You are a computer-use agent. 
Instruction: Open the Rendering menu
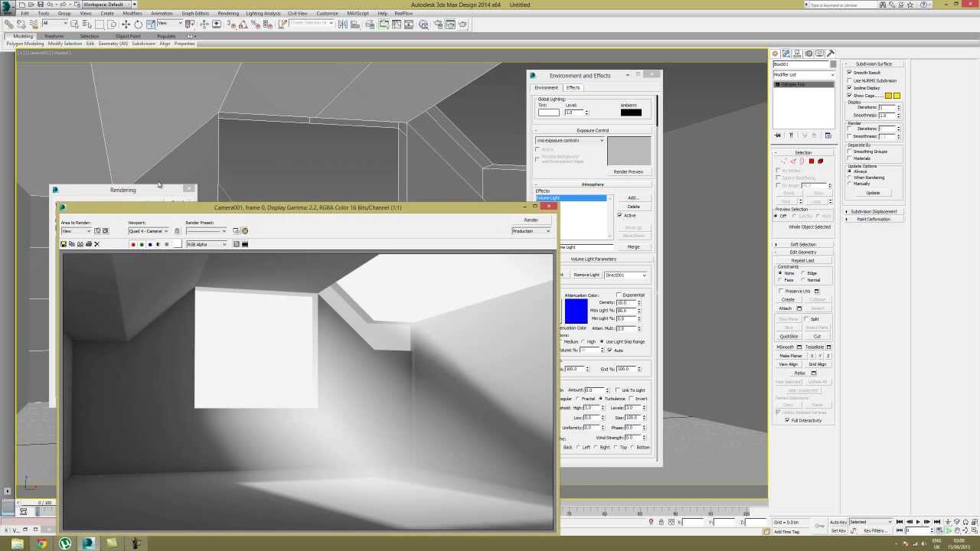228,13
